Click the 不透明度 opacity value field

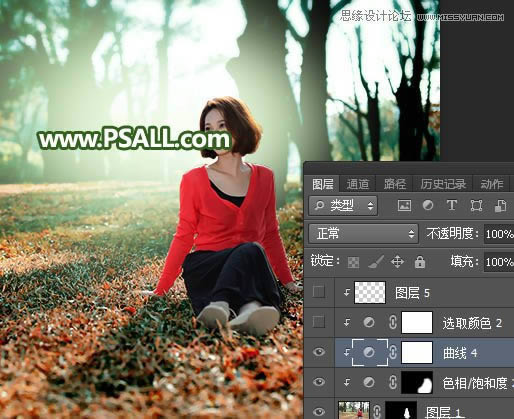click(499, 234)
